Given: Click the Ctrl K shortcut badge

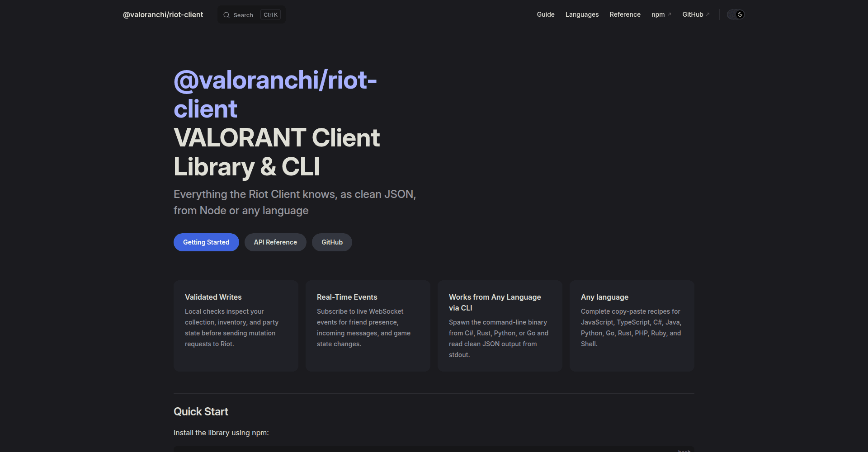Looking at the screenshot, I should click(270, 15).
